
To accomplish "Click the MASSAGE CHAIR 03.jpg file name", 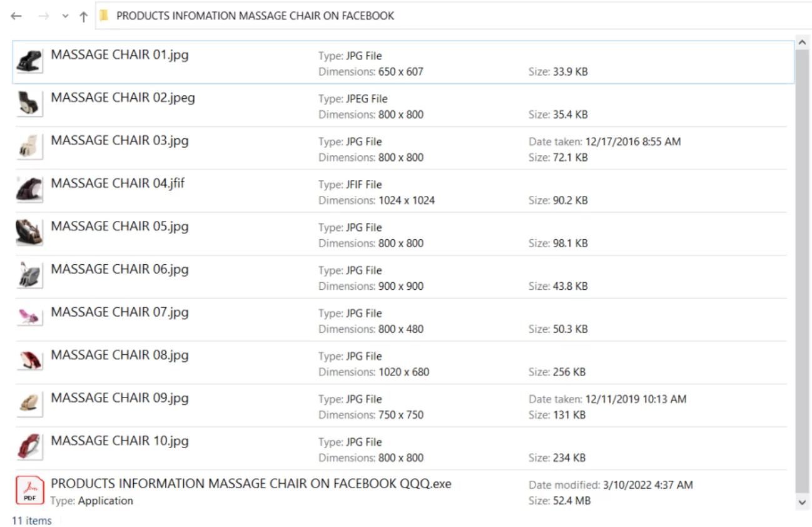I will click(x=119, y=141).
